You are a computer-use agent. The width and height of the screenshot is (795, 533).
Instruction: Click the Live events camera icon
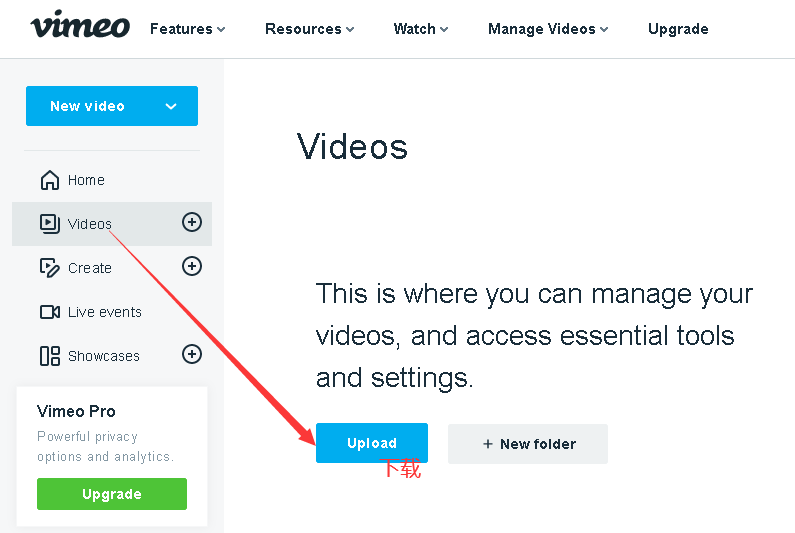click(50, 312)
